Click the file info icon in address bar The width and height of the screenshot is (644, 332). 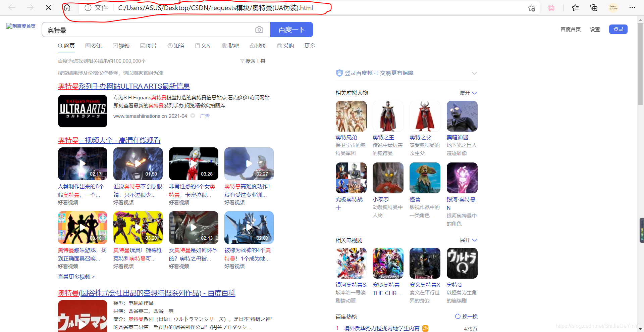[88, 8]
